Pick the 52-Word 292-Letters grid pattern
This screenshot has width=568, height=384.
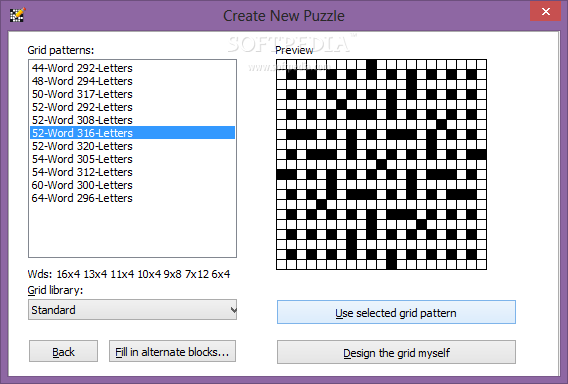(x=133, y=107)
